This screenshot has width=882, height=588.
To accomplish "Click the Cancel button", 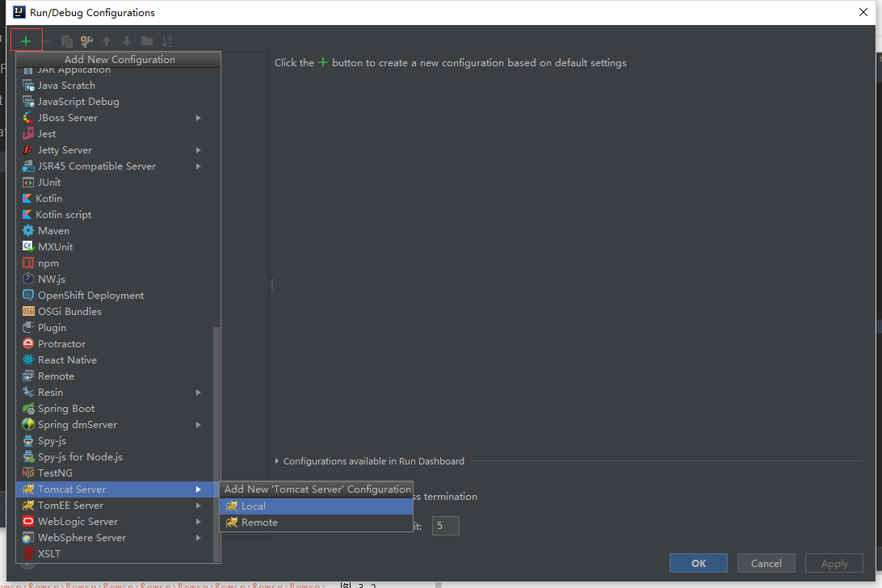I will (766, 563).
